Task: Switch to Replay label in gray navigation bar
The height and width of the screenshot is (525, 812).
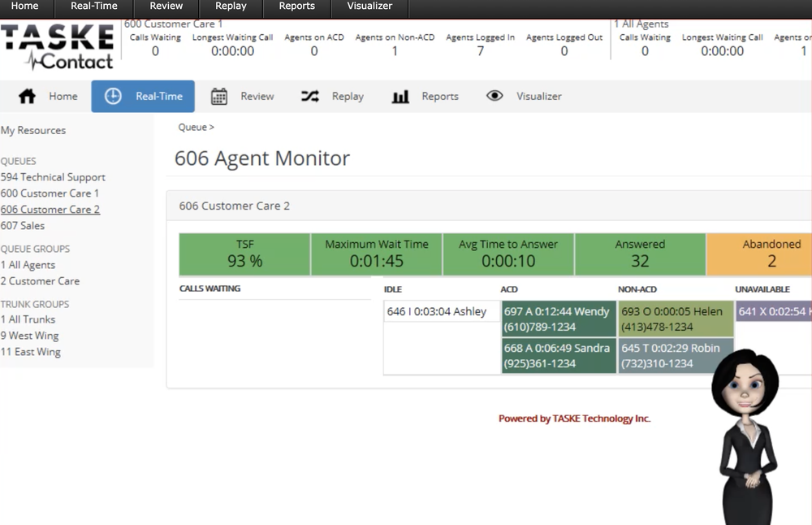Action: (x=348, y=97)
